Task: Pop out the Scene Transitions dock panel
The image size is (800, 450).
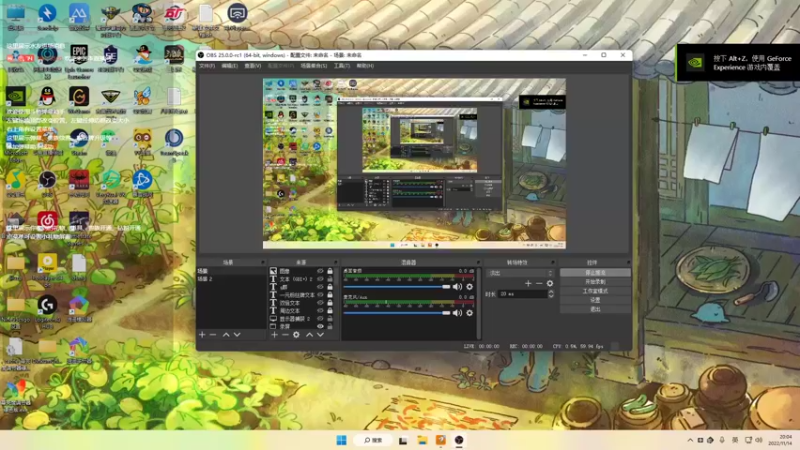Action: [553, 262]
